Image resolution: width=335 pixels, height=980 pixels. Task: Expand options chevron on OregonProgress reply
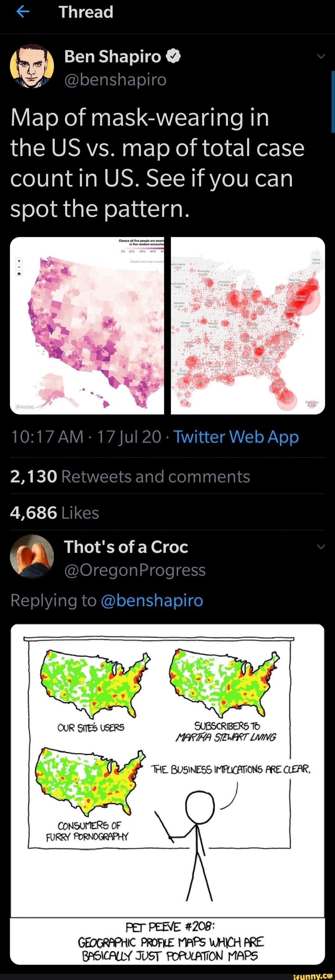[321, 547]
